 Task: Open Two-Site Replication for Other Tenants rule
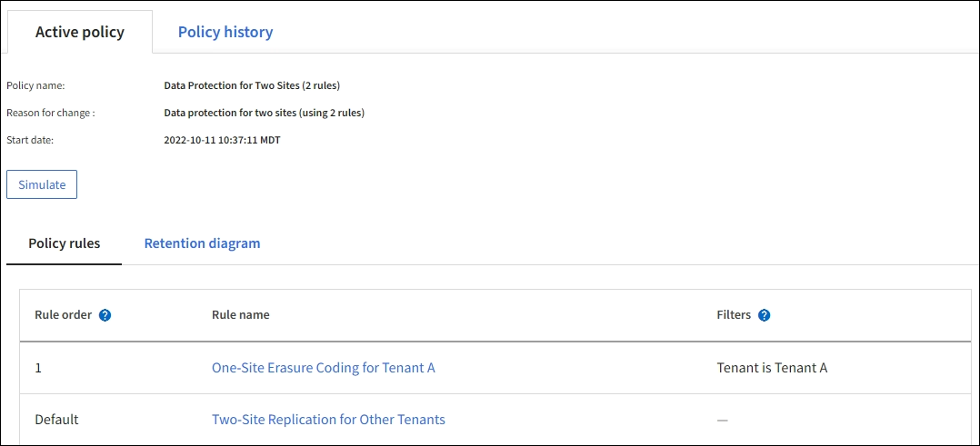(328, 420)
